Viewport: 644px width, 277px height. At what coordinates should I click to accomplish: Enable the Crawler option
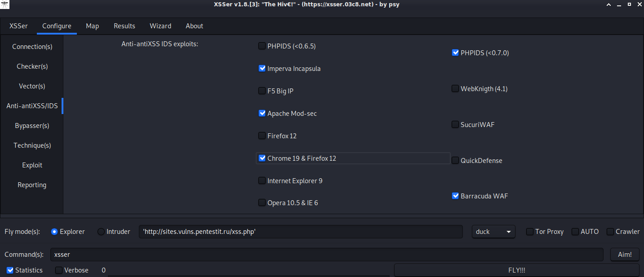click(x=610, y=232)
